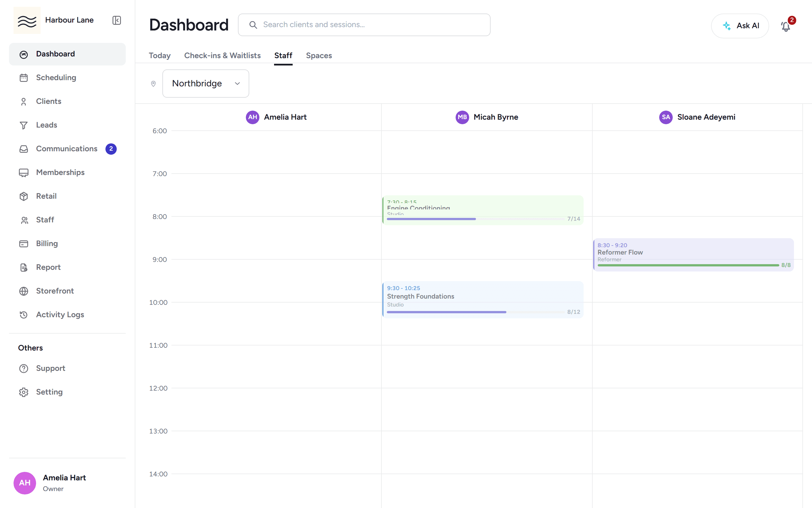This screenshot has height=508, width=812.
Task: Collapse the sidebar panel icon
Action: pos(116,20)
